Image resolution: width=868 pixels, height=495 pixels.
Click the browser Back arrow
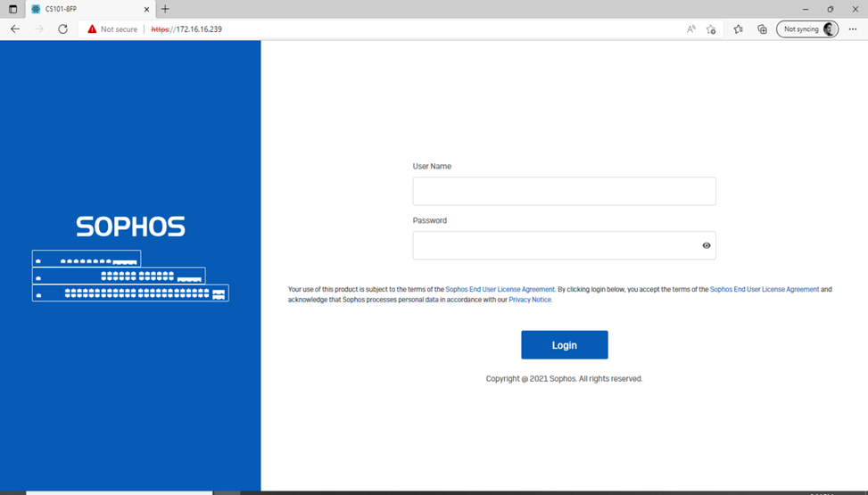[15, 29]
